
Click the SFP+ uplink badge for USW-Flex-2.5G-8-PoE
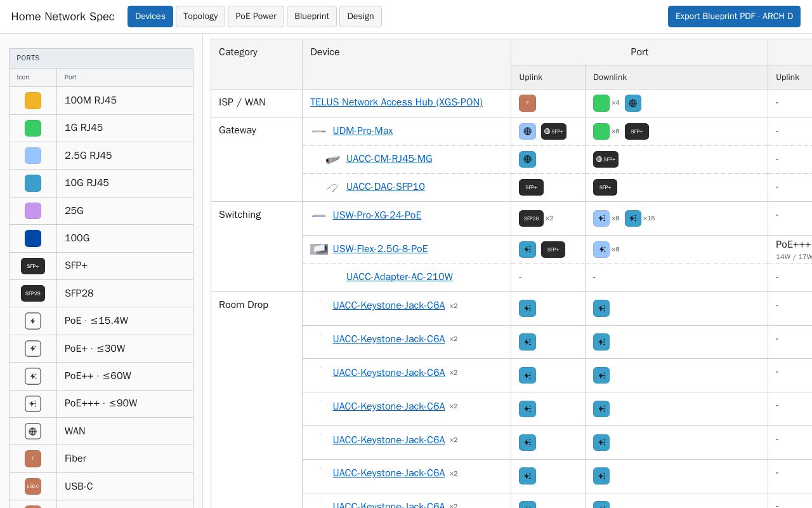tap(553, 250)
